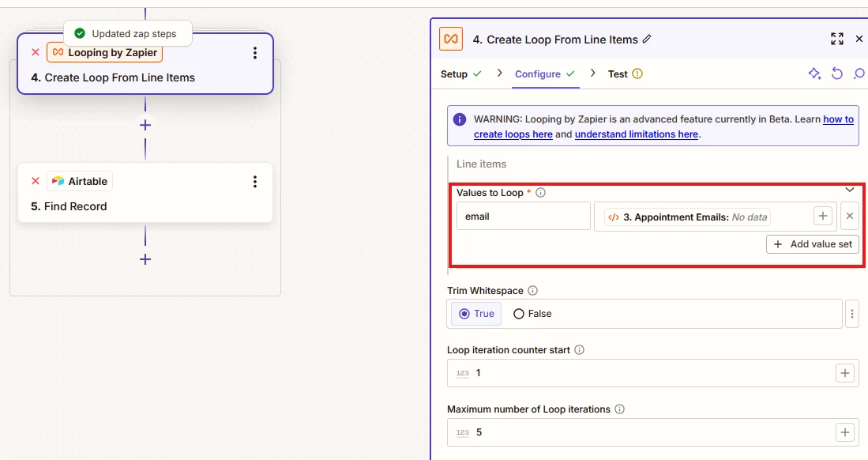Show Values to Loop info tooltip
The image size is (868, 460).
(x=541, y=192)
